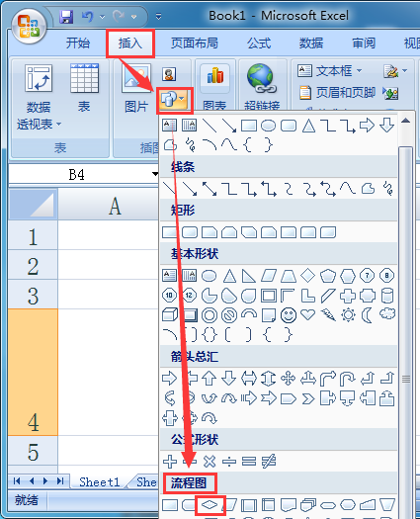Image resolution: width=420 pixels, height=519 pixels.
Task: Pick the moon shape
Action: [367, 314]
